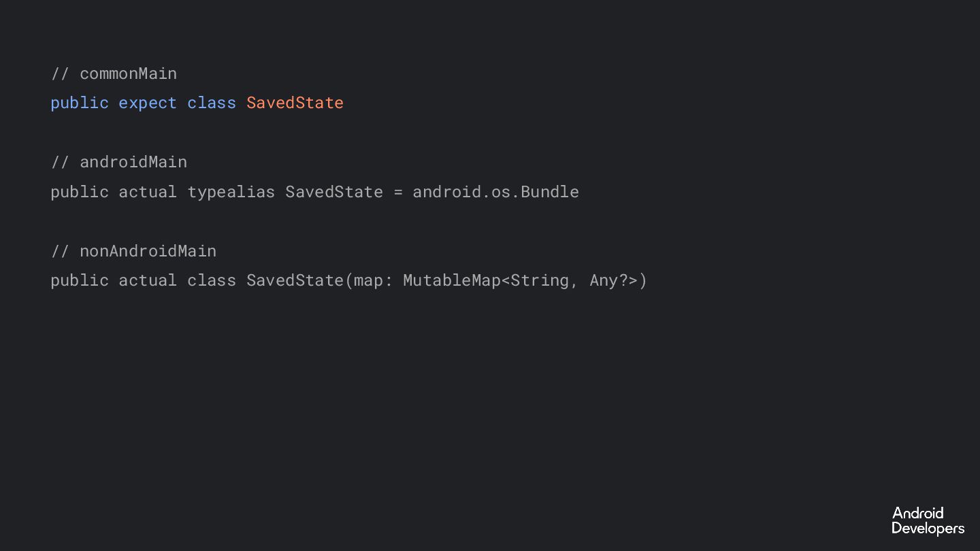This screenshot has width=980, height=551.
Task: Click the blue 'expect' keyword
Action: point(148,103)
